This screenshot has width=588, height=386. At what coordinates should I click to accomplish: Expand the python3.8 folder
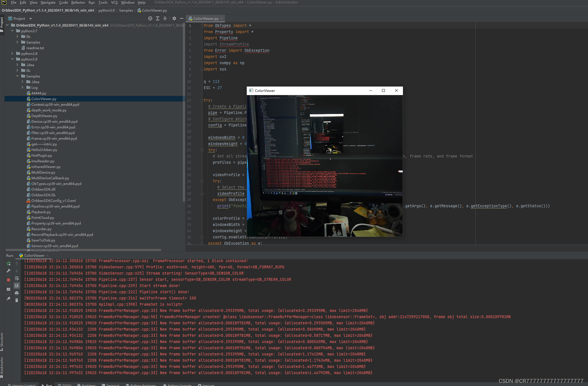[x=12, y=53]
